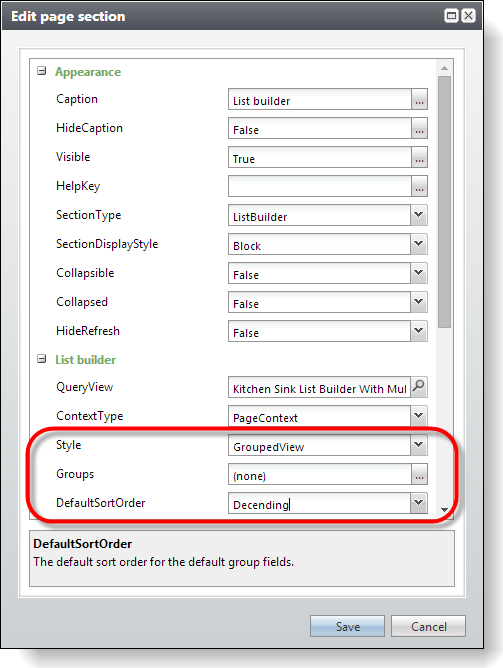This screenshot has width=503, height=668.
Task: Save the page section changes
Action: click(348, 626)
